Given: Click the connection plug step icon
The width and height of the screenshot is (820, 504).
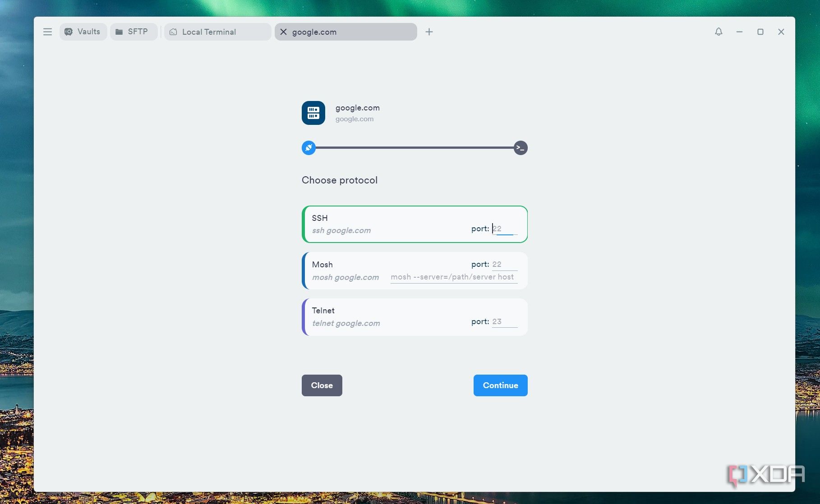Looking at the screenshot, I should click(309, 148).
